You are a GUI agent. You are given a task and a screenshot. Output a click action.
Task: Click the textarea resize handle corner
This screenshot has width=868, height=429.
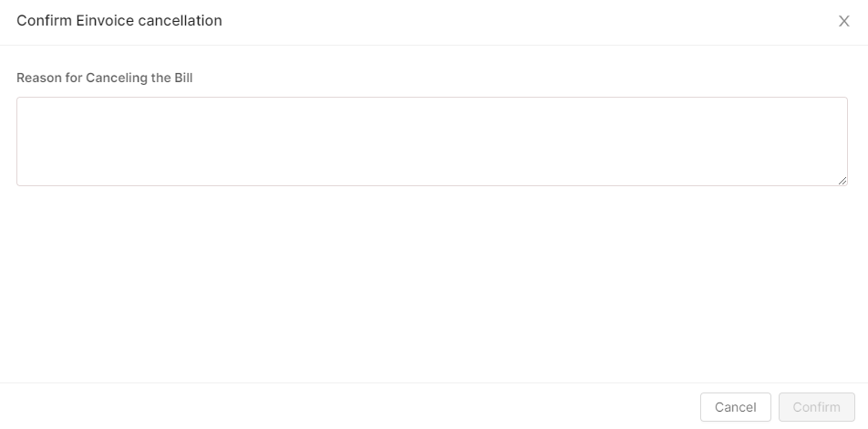[842, 181]
